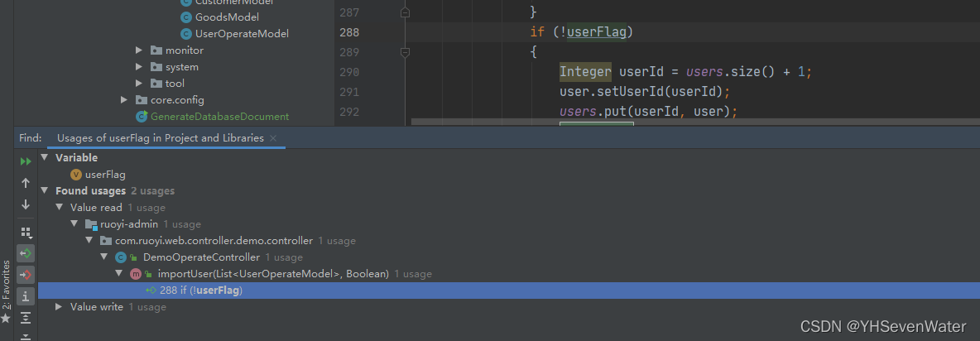Click the GenerateDatabaseDocument class icon
980x341 pixels.
(x=142, y=117)
